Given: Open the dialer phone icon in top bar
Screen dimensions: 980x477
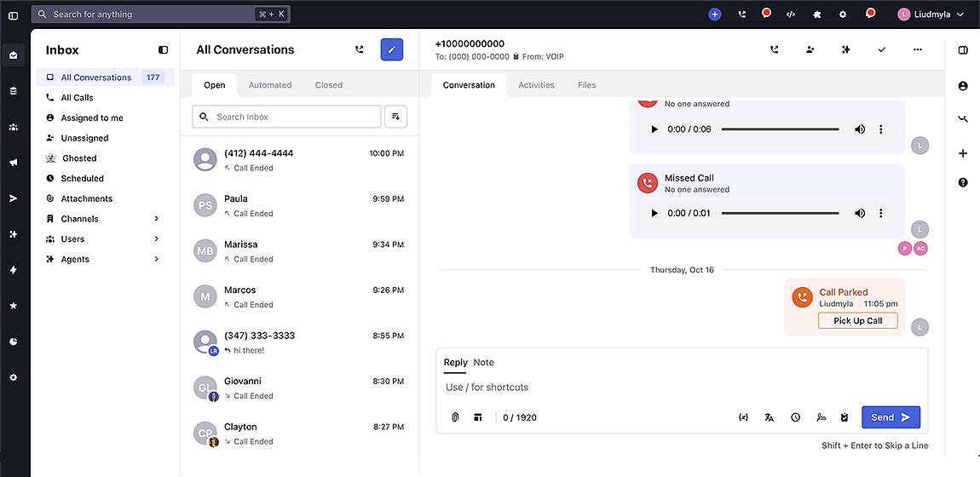Looking at the screenshot, I should click(x=742, y=14).
